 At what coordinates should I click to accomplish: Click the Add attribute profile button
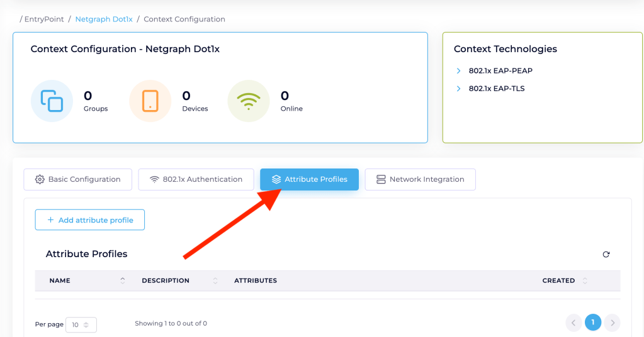click(90, 220)
